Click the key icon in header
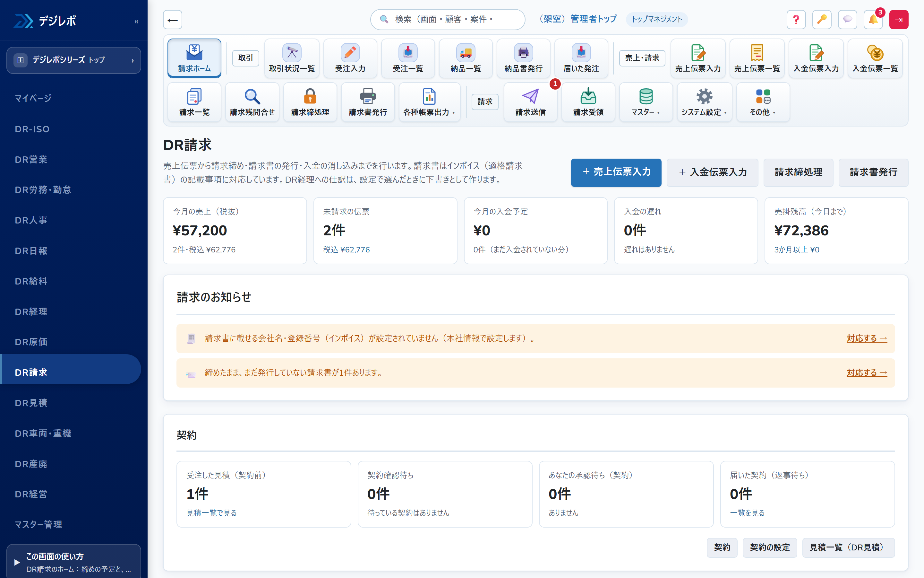Viewport: 924px width, 578px height. point(822,20)
